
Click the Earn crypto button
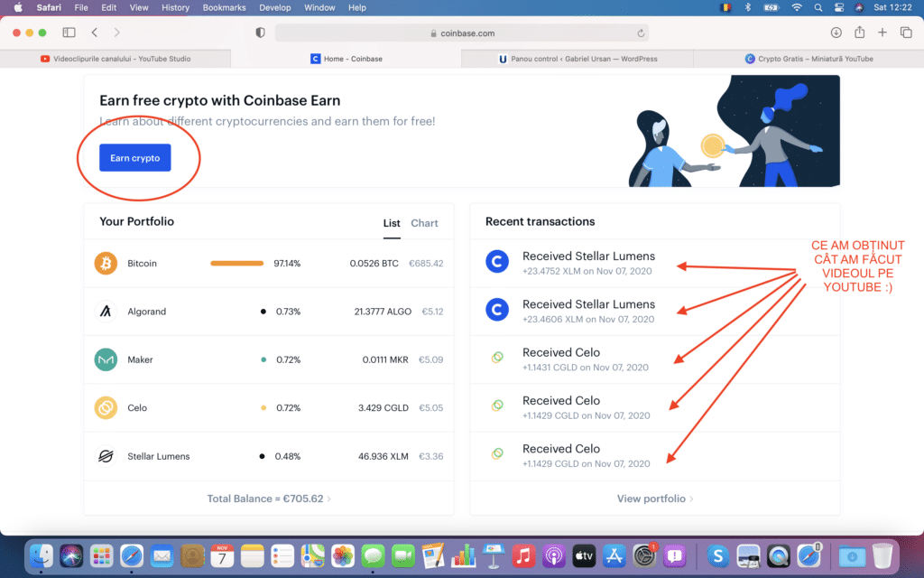(x=135, y=157)
